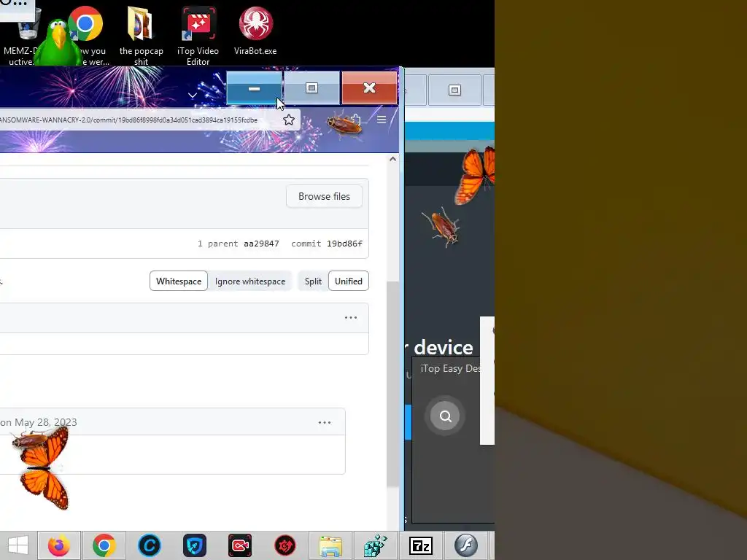Click the iTop Easy Desktop title text
Viewport: 747px width, 560px height.
[451, 368]
